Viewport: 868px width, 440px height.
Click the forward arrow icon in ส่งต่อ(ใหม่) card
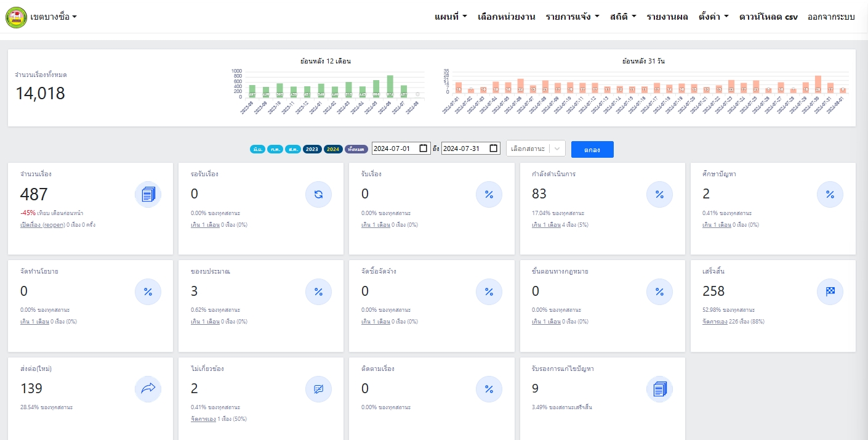[148, 389]
